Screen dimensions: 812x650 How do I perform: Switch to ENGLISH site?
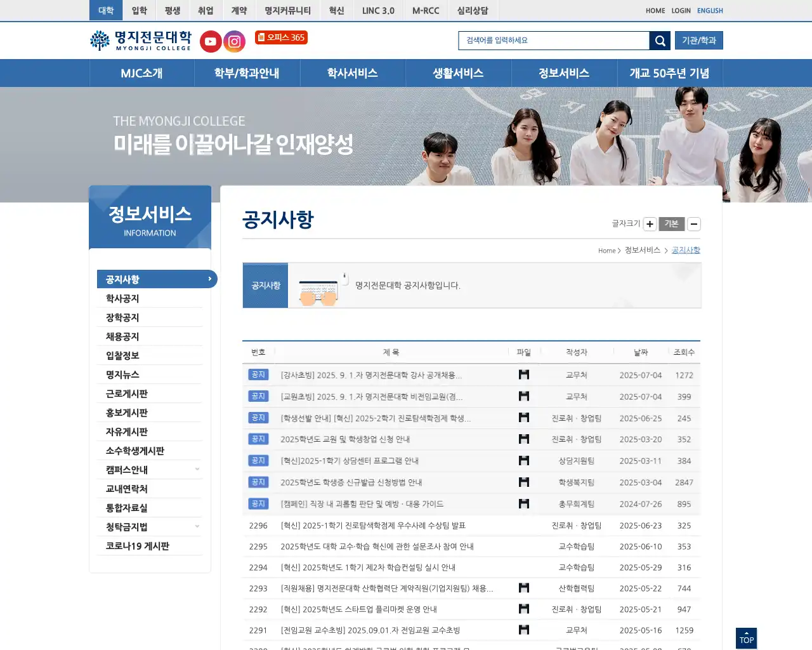pos(710,11)
